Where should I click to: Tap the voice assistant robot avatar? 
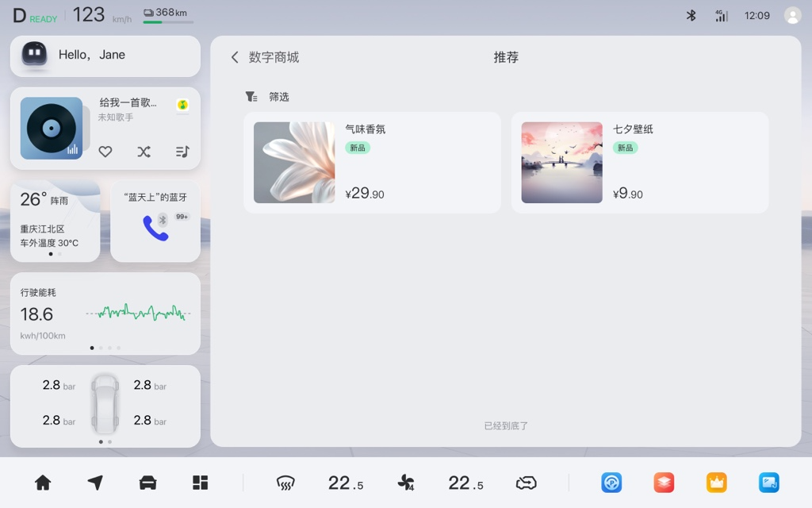click(35, 54)
